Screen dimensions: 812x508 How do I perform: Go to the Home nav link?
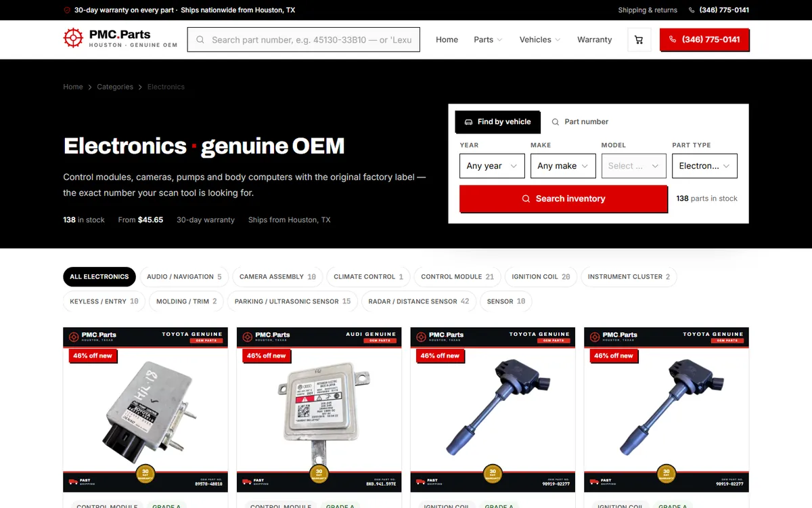pos(447,40)
